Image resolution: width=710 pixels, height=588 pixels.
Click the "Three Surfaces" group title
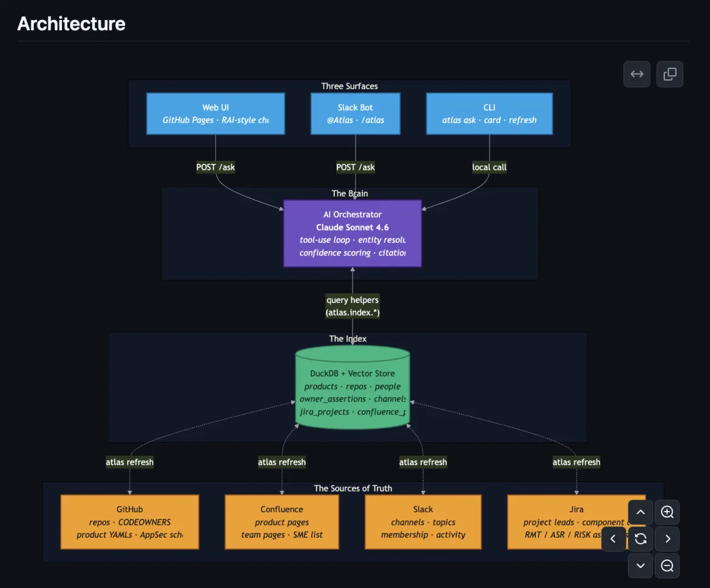350,86
